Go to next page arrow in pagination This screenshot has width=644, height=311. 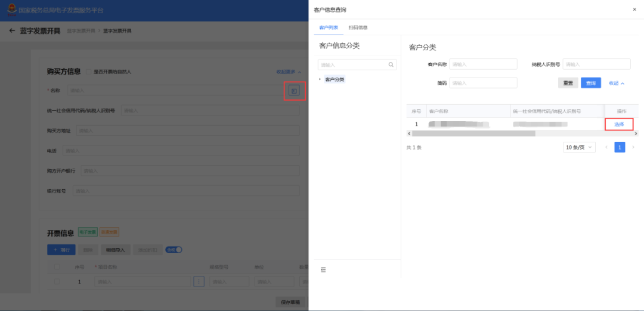click(633, 147)
